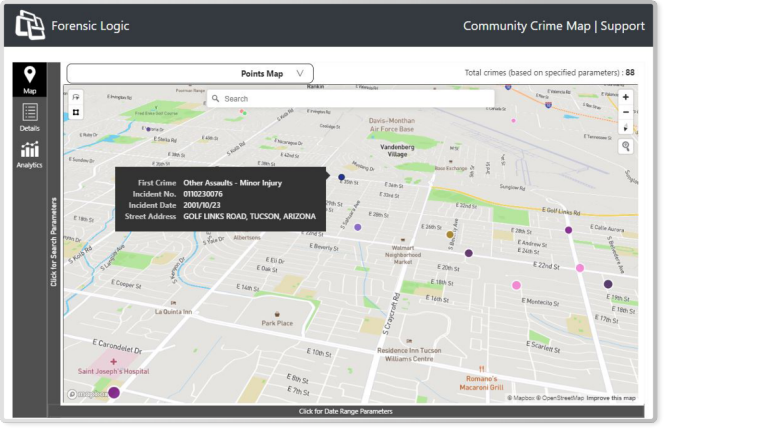Expand Click for Date Range Parameters bar
Viewport: 768px width, 432px height.
point(345,411)
